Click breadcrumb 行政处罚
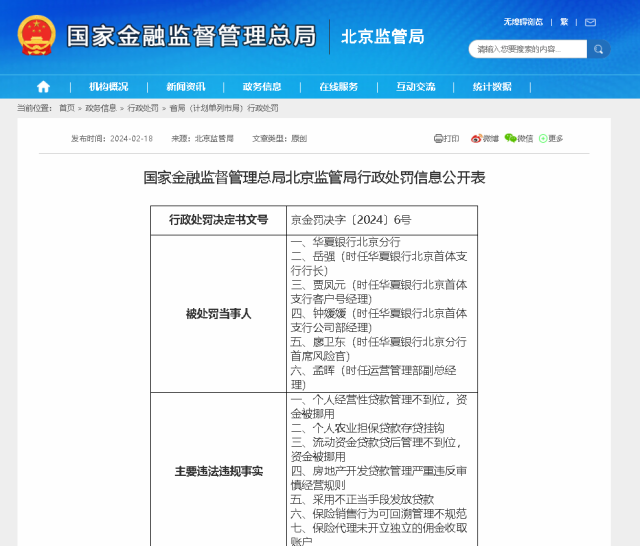Image resolution: width=640 pixels, height=546 pixels. coord(143,108)
